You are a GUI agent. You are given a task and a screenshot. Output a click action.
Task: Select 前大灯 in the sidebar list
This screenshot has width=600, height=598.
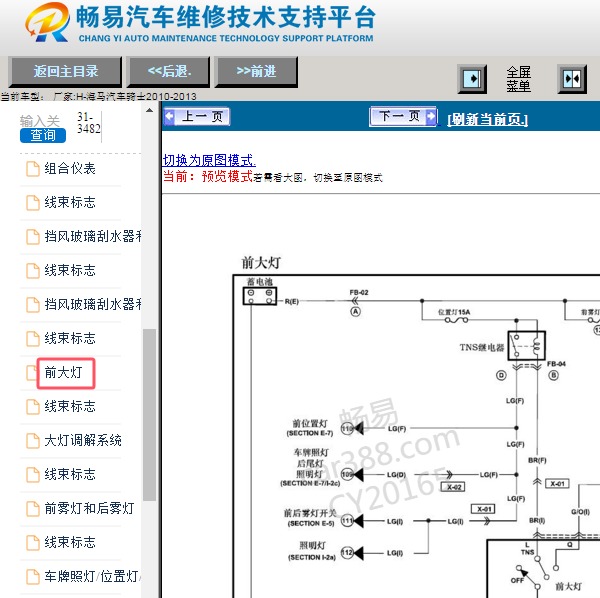pyautogui.click(x=64, y=372)
